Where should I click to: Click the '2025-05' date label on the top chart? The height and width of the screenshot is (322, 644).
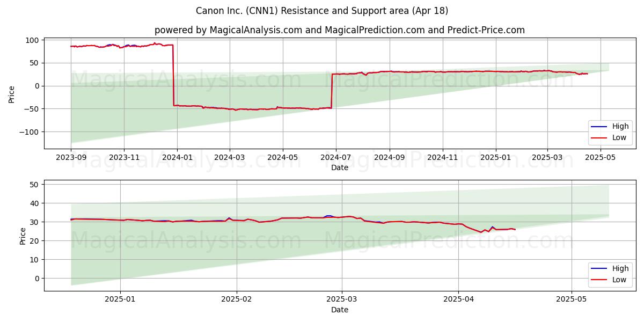601,158
